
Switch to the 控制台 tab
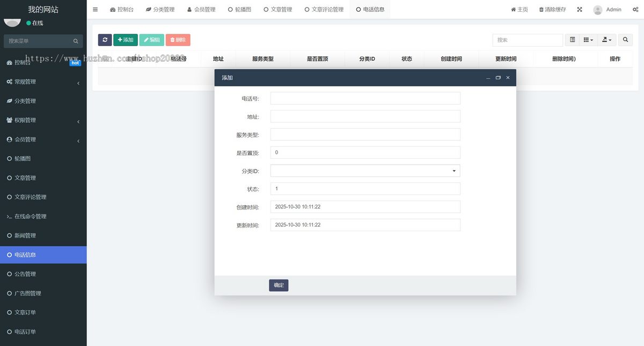click(122, 9)
